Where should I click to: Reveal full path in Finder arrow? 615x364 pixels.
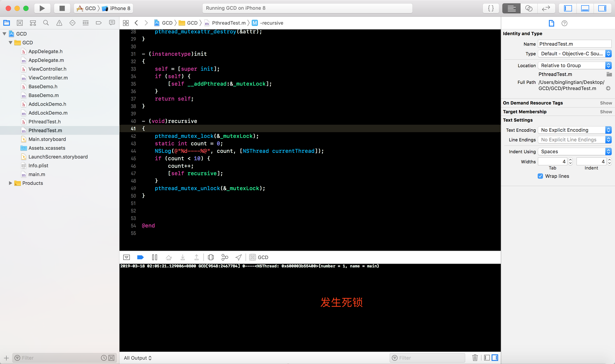pos(608,88)
